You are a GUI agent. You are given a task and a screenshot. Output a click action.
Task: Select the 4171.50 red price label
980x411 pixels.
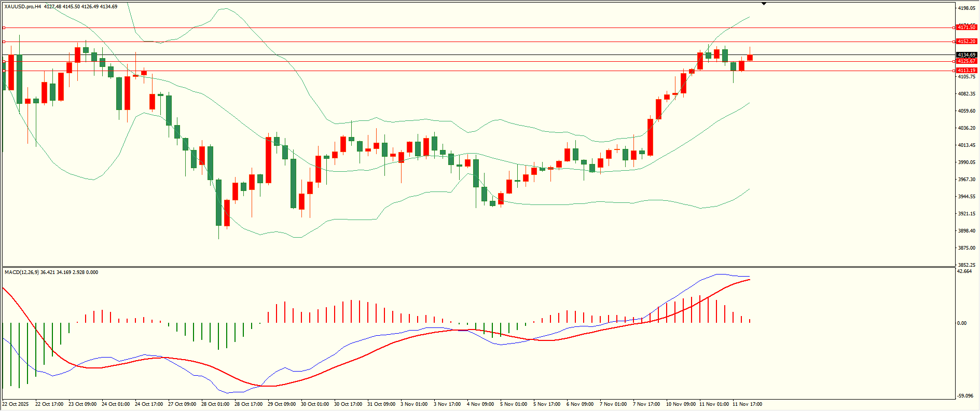coord(967,28)
